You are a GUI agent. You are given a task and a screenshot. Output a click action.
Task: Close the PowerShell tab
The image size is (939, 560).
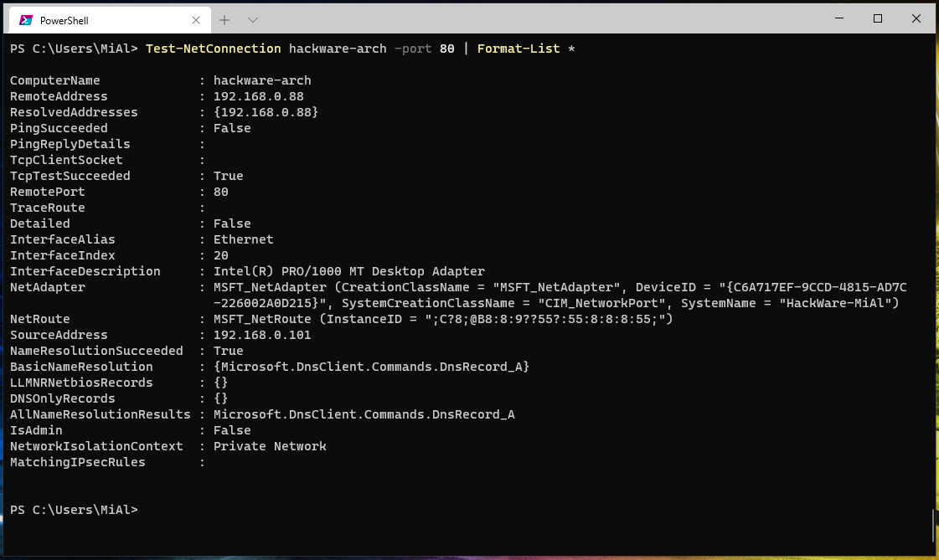tap(194, 19)
